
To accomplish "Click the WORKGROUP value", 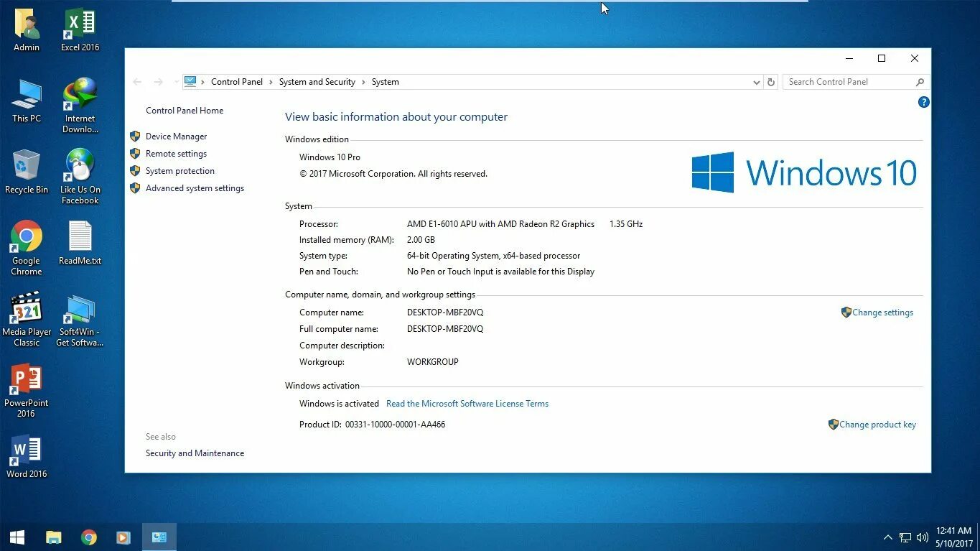I will tap(432, 362).
